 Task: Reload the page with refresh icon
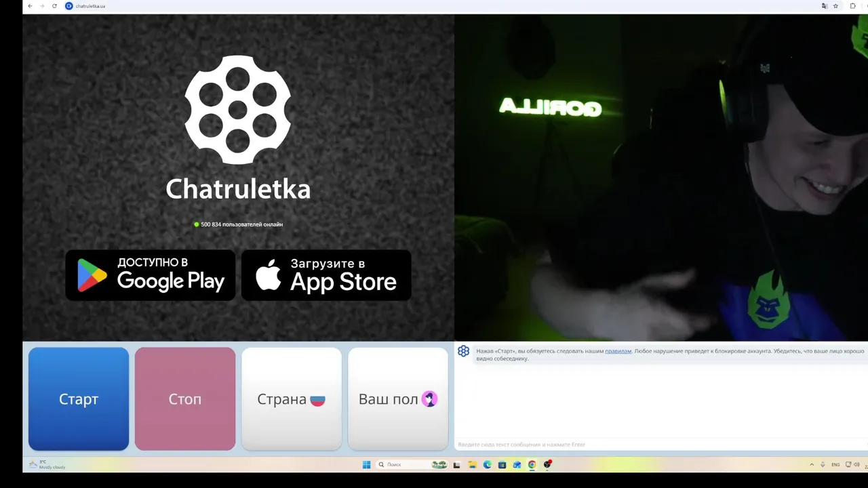coord(54,6)
